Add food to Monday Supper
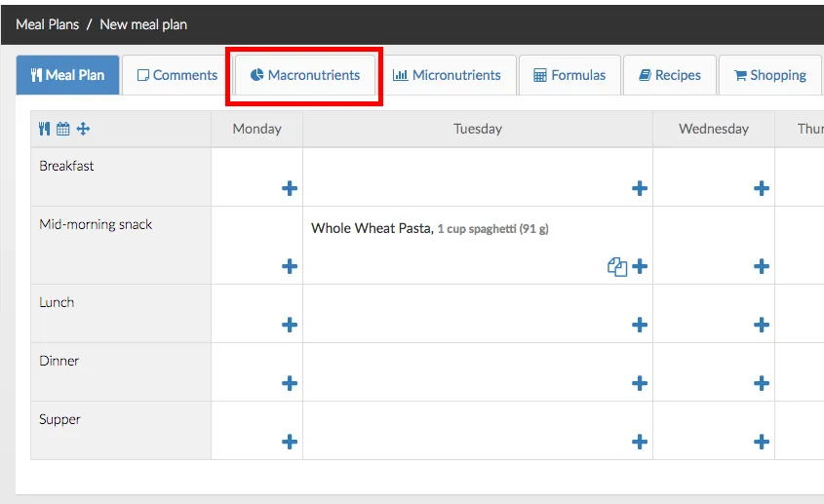This screenshot has width=824, height=504. pos(290,442)
